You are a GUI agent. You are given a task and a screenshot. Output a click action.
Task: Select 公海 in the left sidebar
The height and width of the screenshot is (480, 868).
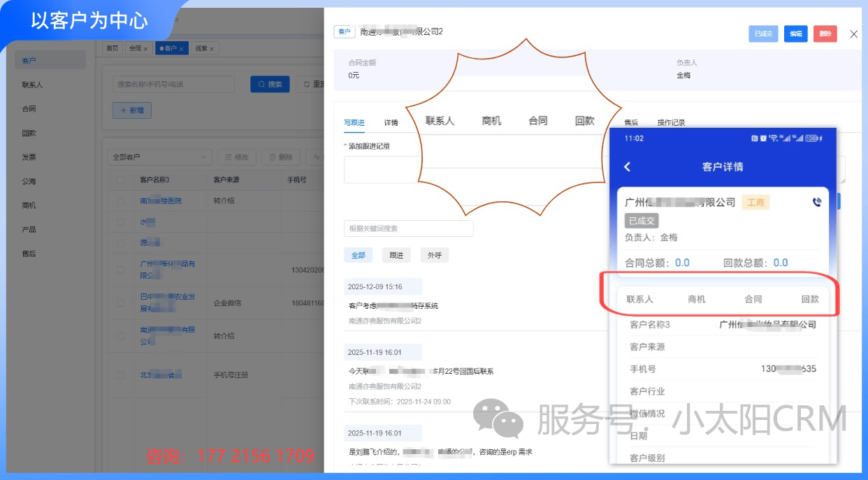pyautogui.click(x=29, y=181)
